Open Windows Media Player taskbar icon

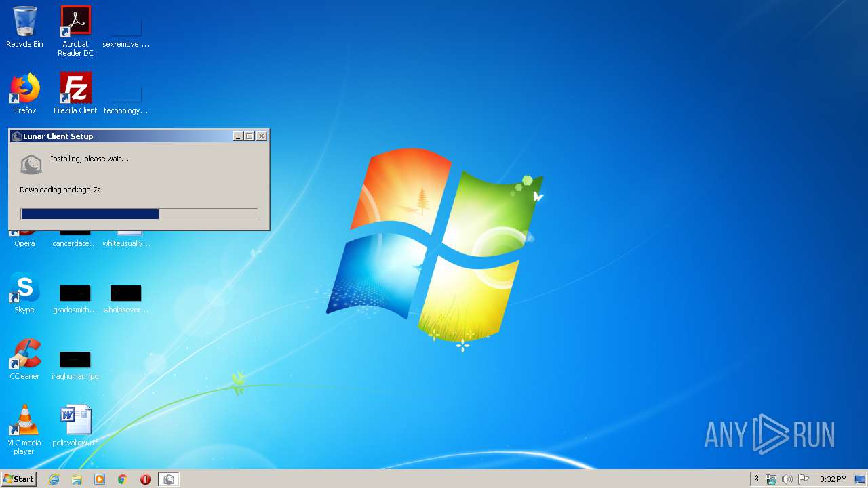click(100, 479)
